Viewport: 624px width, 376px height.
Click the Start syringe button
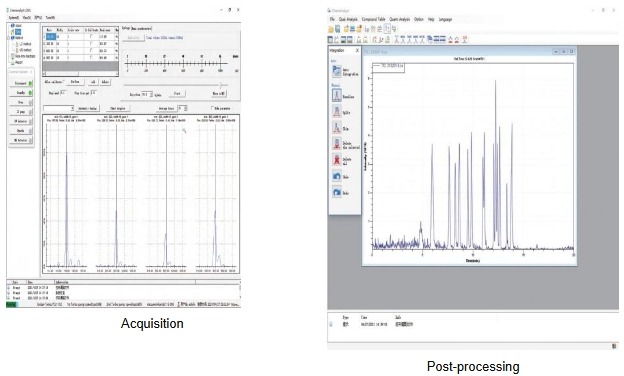coord(177,94)
